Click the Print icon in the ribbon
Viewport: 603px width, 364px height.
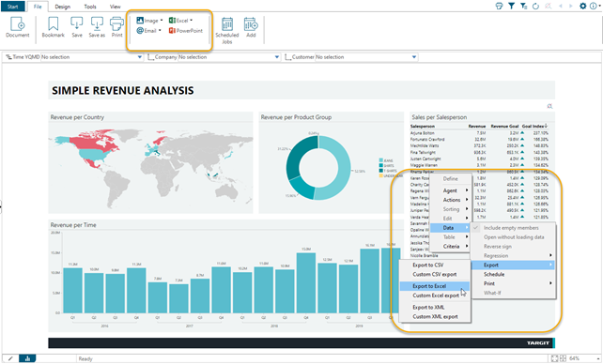(x=116, y=23)
